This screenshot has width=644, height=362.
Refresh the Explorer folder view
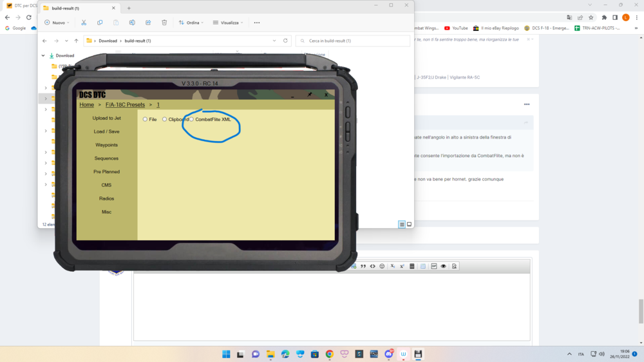click(285, 41)
